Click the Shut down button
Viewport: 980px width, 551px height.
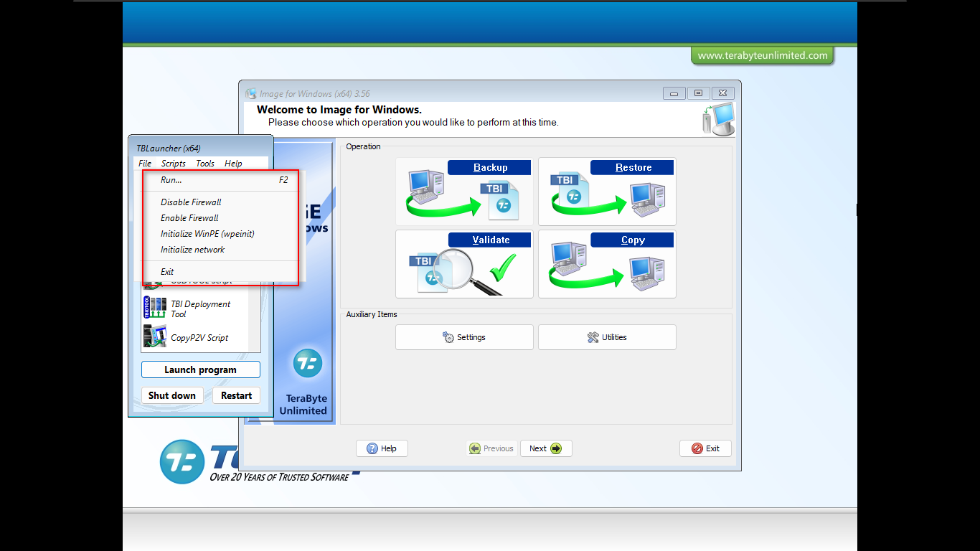point(172,395)
